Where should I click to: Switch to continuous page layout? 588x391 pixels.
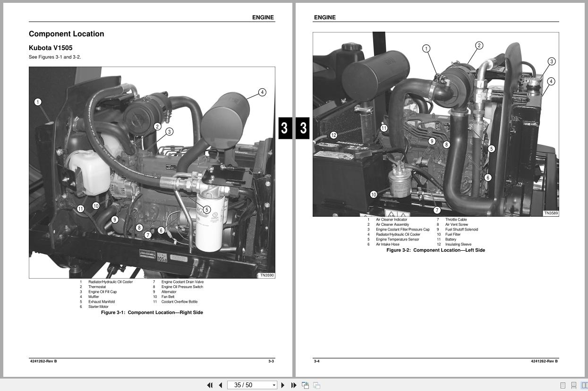[573, 385]
